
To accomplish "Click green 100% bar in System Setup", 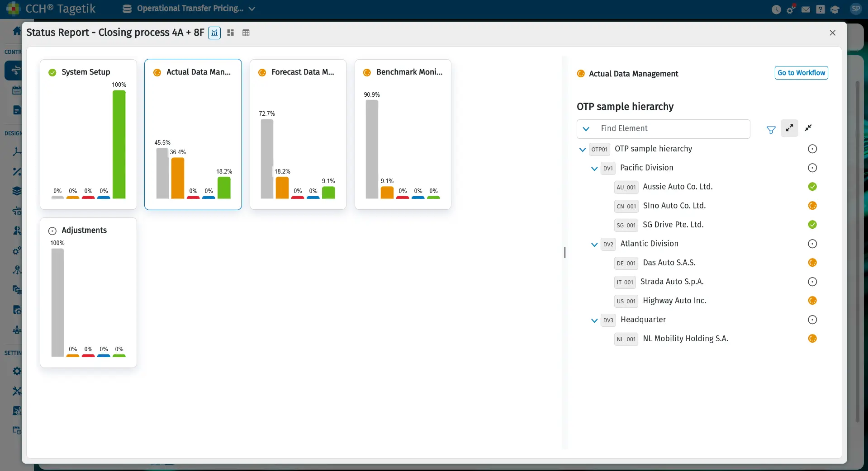I will pyautogui.click(x=119, y=144).
